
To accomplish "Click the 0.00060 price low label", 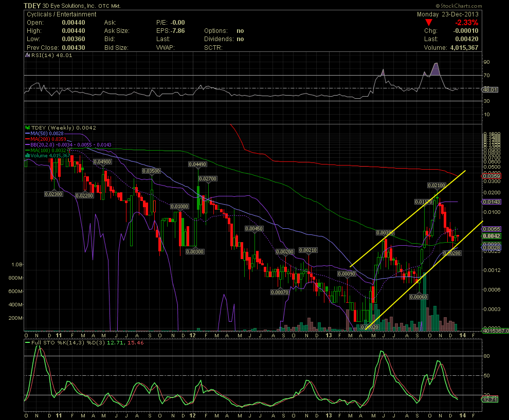I will tap(419, 297).
